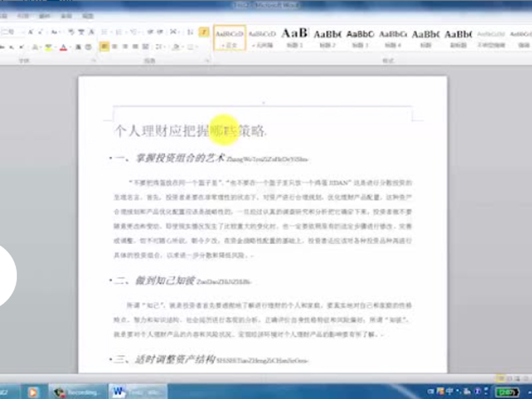Switch to the 引用 ribbon tab
Image resolution: width=532 pixels, height=399 pixels.
(x=23, y=16)
